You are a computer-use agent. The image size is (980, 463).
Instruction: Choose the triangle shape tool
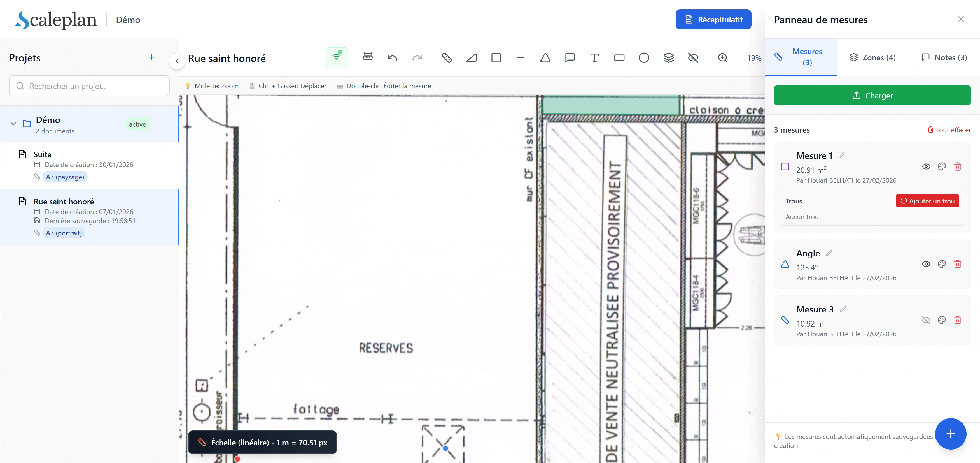coord(545,58)
